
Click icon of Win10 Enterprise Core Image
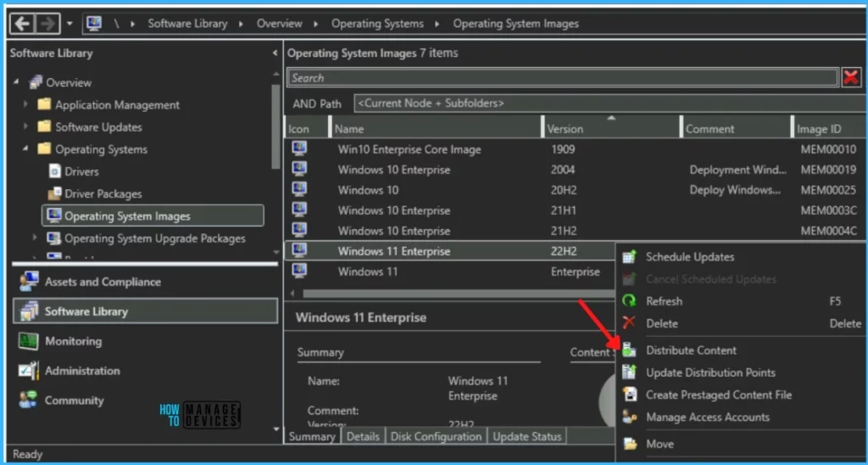pos(299,148)
